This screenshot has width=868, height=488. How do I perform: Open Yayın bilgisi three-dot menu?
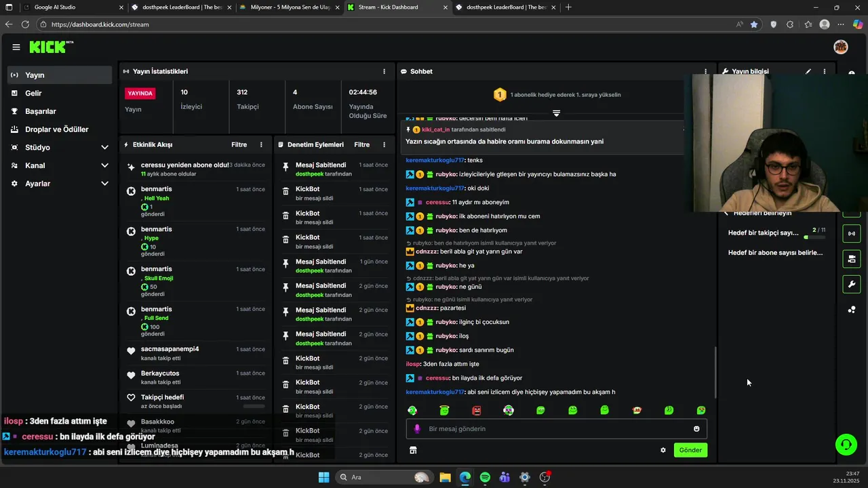click(825, 71)
